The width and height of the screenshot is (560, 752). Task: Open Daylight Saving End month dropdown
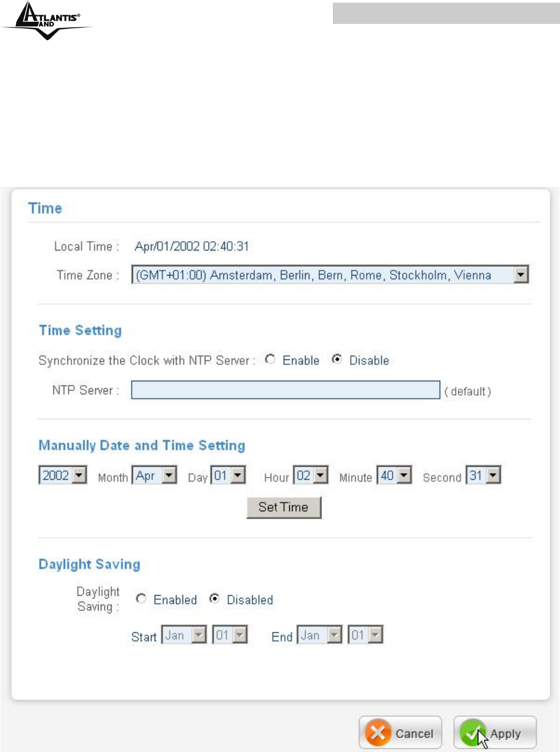tap(335, 635)
